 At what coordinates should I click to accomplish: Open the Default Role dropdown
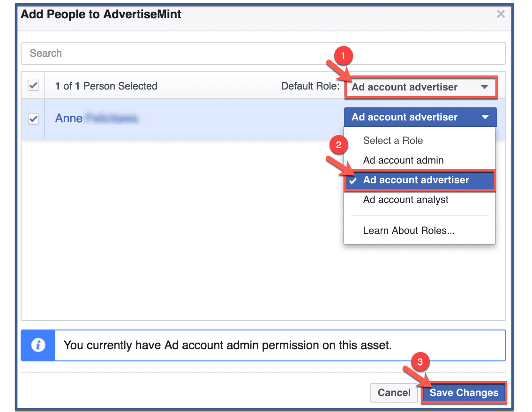tap(412, 87)
